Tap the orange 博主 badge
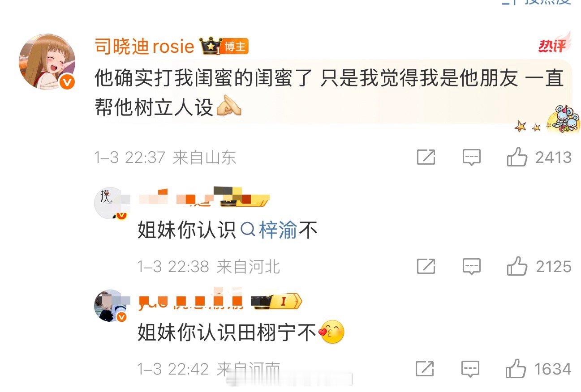Image resolution: width=581 pixels, height=392 pixels. [233, 47]
